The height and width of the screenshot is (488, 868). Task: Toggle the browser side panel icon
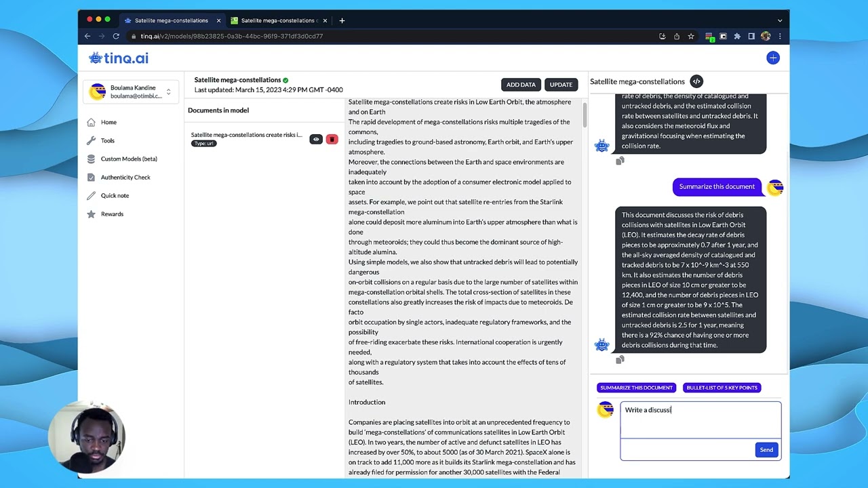(751, 37)
